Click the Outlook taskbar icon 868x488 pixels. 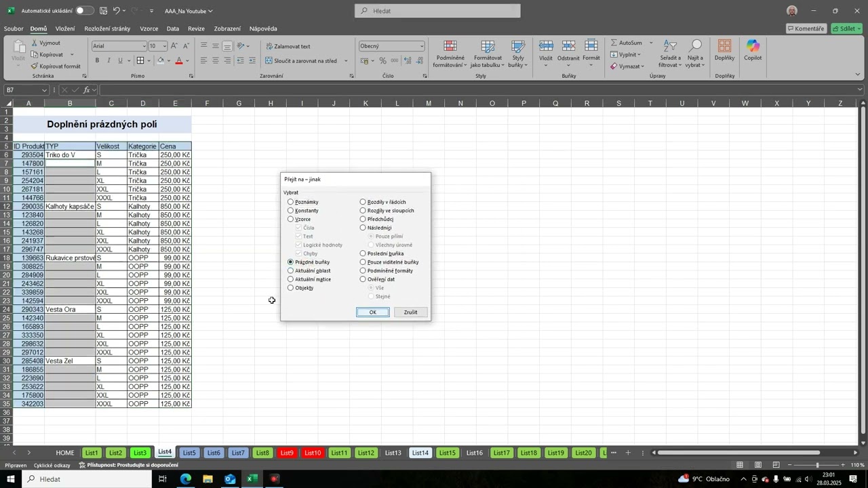pyautogui.click(x=229, y=479)
